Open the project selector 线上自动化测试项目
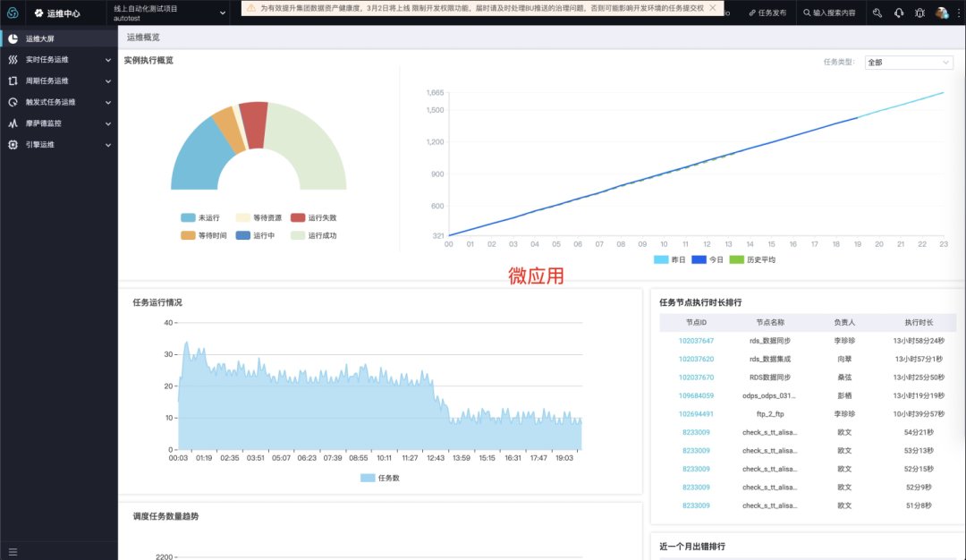The width and height of the screenshot is (966, 560). 169,13
